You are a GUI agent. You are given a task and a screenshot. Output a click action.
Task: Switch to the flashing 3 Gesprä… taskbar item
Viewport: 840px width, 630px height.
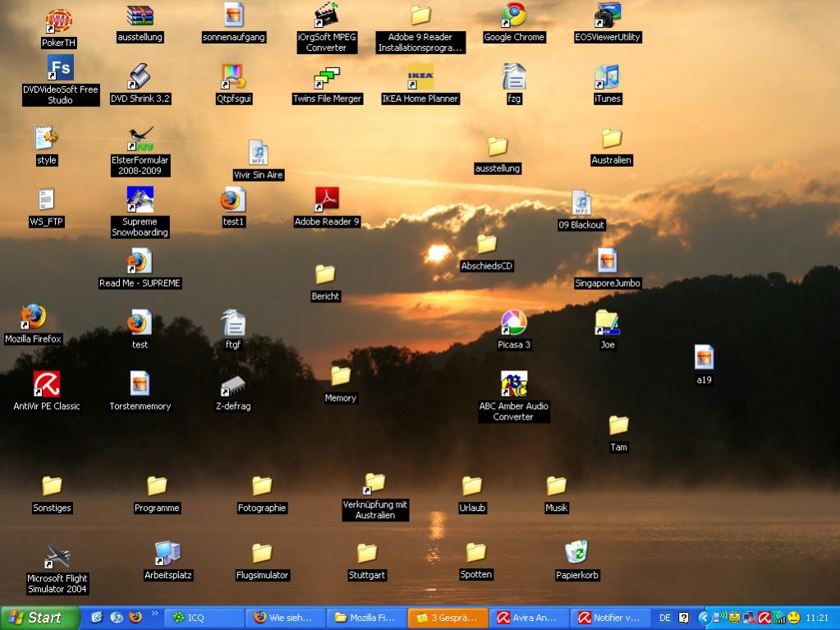coord(447,618)
